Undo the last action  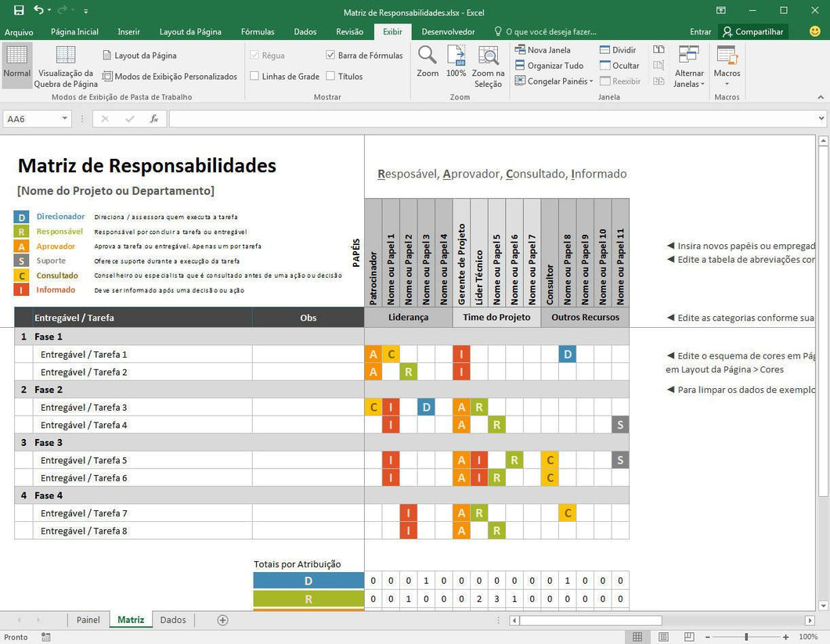[x=38, y=11]
